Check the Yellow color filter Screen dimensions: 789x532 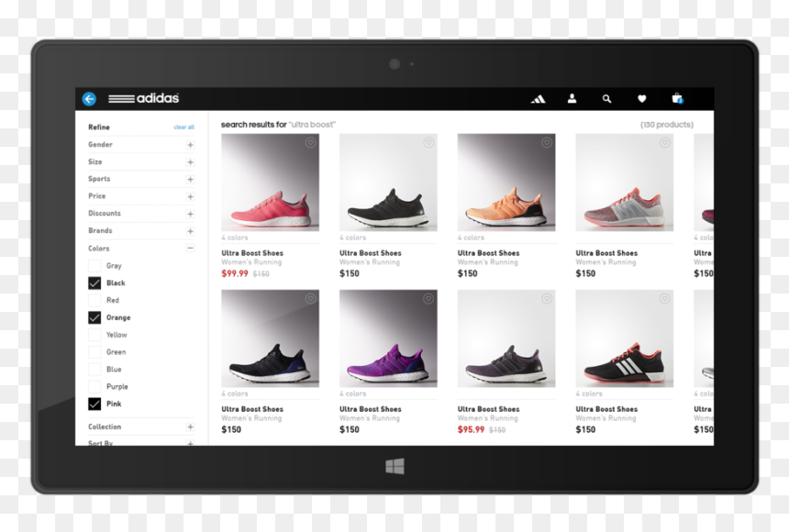[x=94, y=335]
